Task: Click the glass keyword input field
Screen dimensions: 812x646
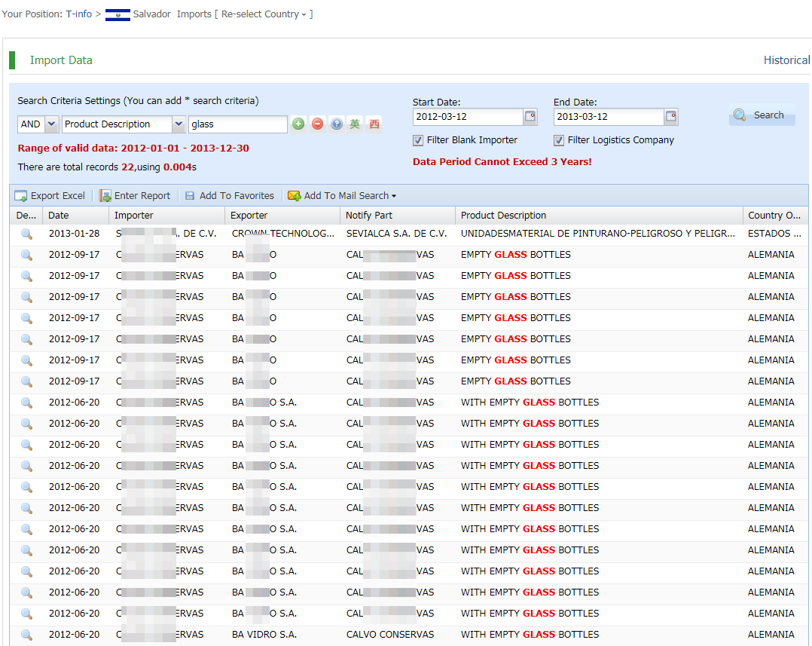Action: (x=237, y=124)
